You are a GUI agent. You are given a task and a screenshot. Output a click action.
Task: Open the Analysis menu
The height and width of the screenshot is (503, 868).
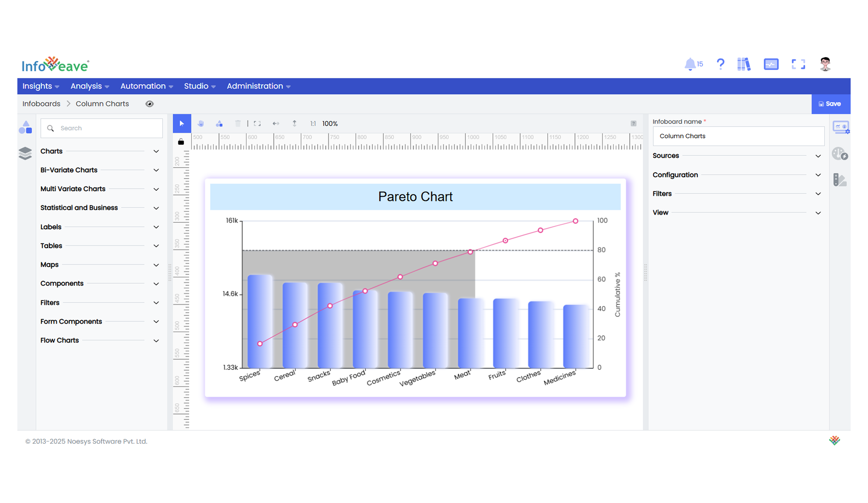point(90,86)
